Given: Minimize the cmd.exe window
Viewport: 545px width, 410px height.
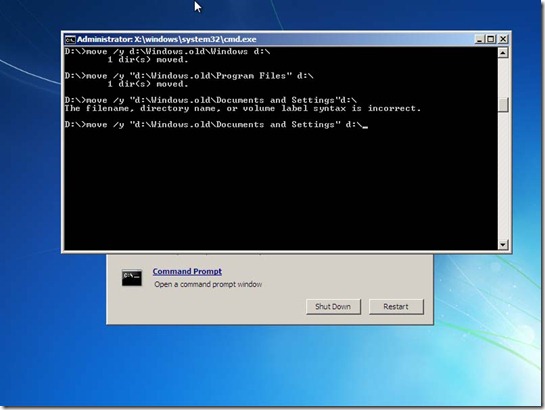Looking at the screenshot, I should [x=479, y=39].
